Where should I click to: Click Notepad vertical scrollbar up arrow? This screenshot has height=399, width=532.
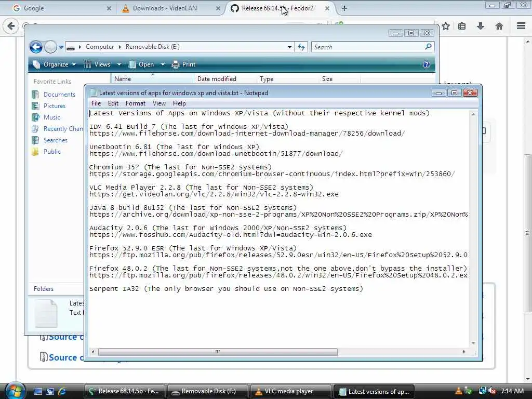(473, 114)
